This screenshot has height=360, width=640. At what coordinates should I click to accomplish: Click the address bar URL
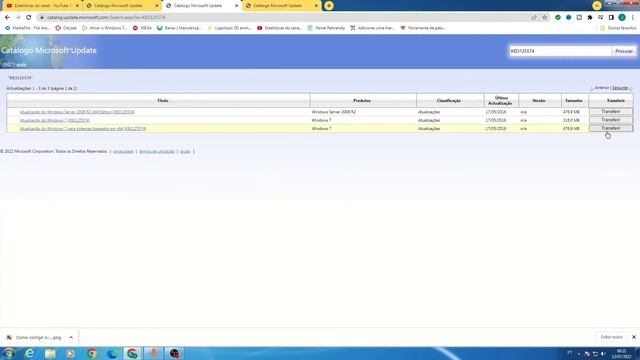106,18
